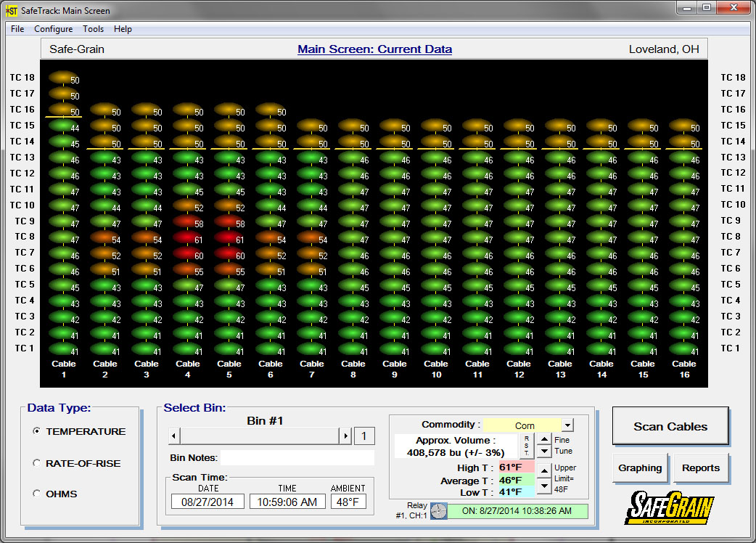
Task: Select the RATE-OF-RISE data type
Action: pyautogui.click(x=36, y=463)
